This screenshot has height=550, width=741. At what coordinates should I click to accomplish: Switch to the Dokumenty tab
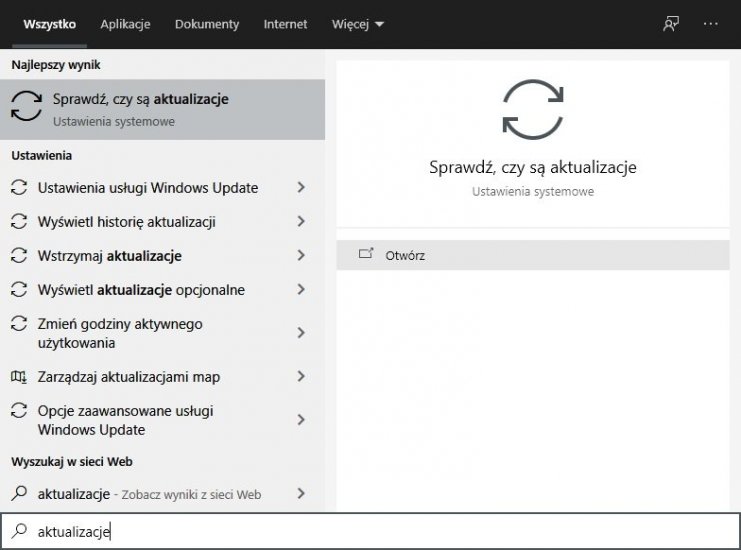pos(207,23)
